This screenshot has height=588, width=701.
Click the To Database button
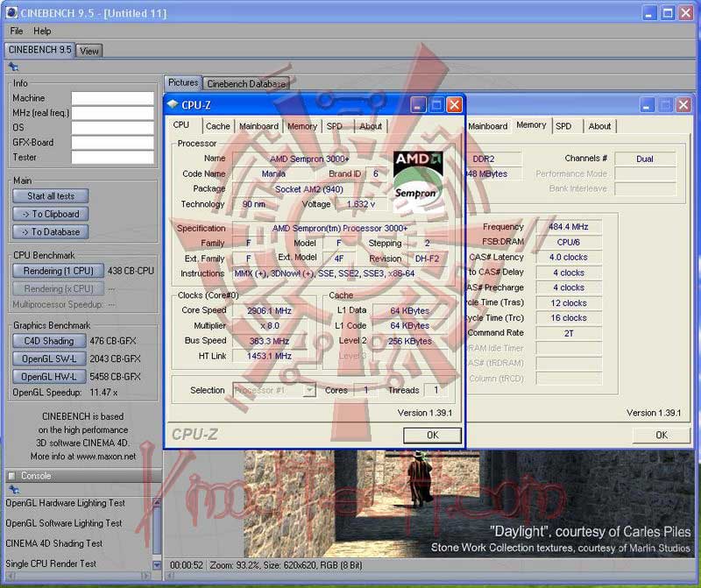pyautogui.click(x=51, y=231)
